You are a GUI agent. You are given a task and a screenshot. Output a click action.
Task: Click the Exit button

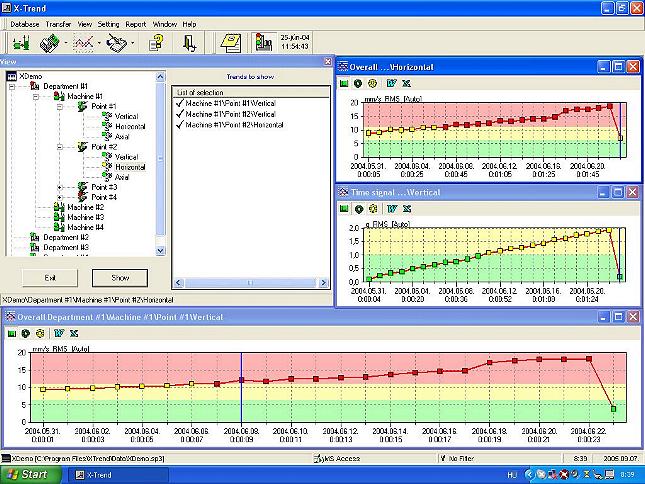coord(49,278)
